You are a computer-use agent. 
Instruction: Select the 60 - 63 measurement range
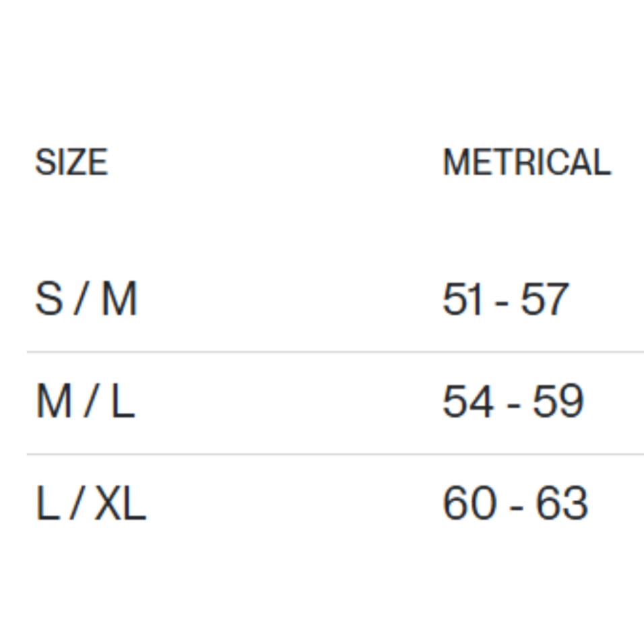[515, 505]
